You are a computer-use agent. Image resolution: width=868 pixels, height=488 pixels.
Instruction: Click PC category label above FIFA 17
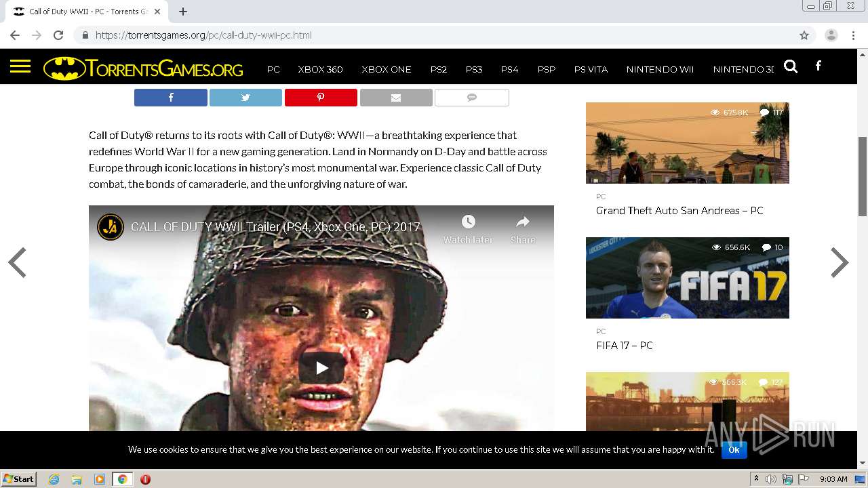[601, 331]
